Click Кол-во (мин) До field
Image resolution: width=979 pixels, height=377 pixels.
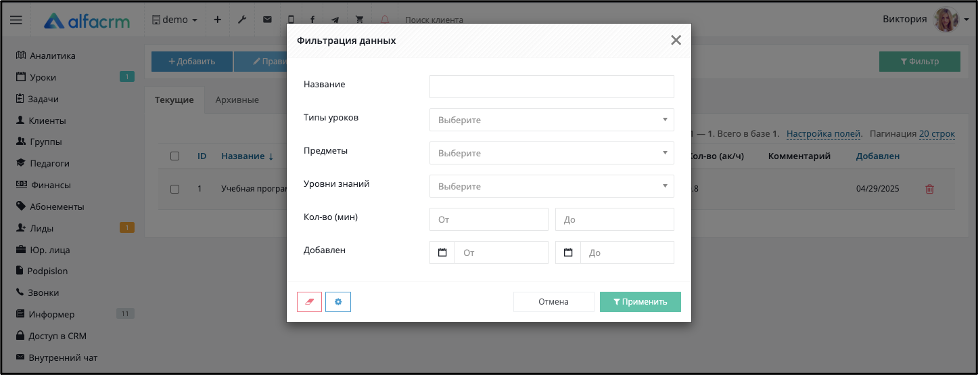[614, 220]
